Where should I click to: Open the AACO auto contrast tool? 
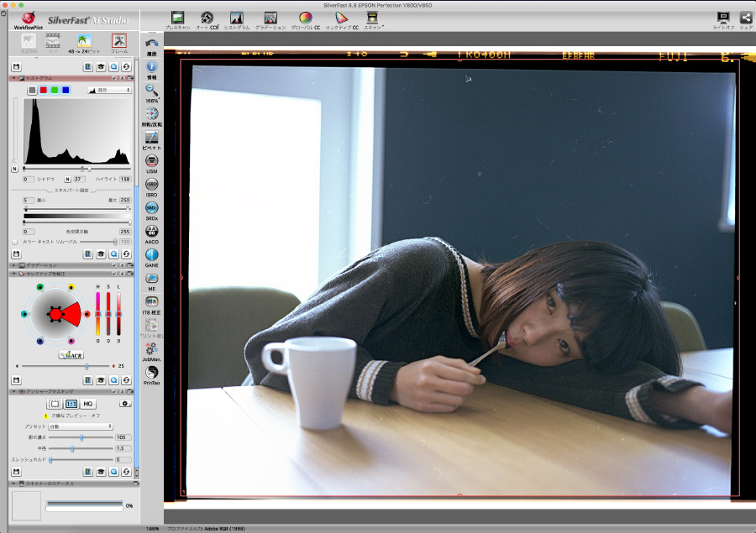coord(152,232)
